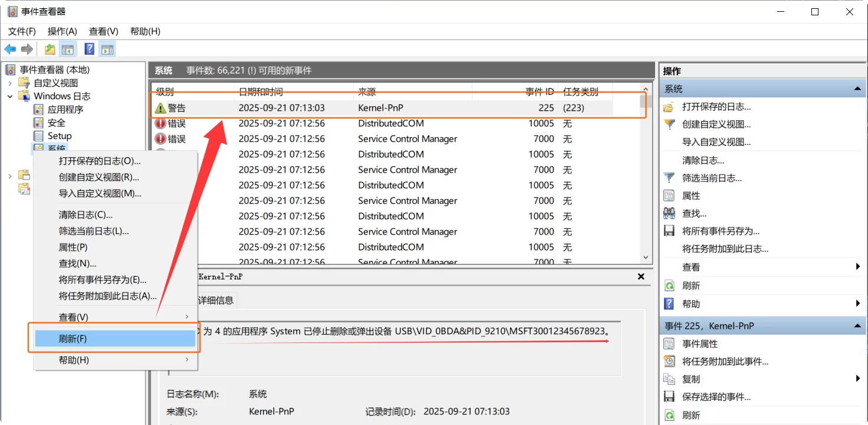Click the up-one-level folder toolbar icon
The height and width of the screenshot is (425, 868).
(50, 49)
